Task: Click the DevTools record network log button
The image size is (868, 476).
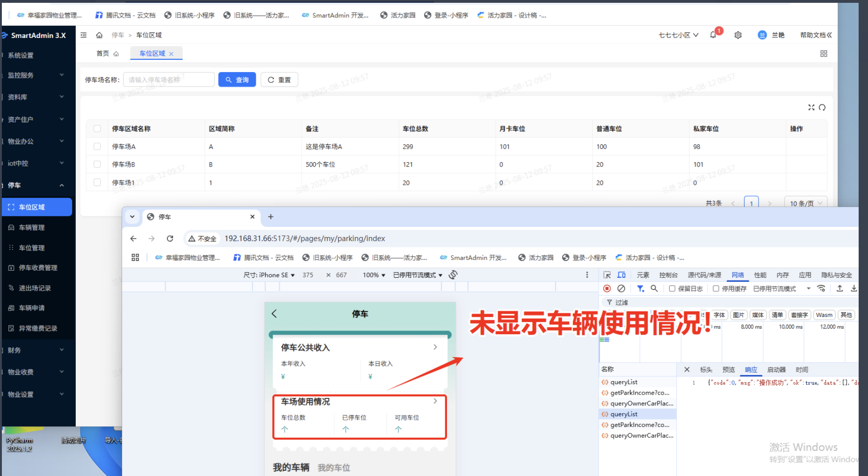Action: click(607, 288)
